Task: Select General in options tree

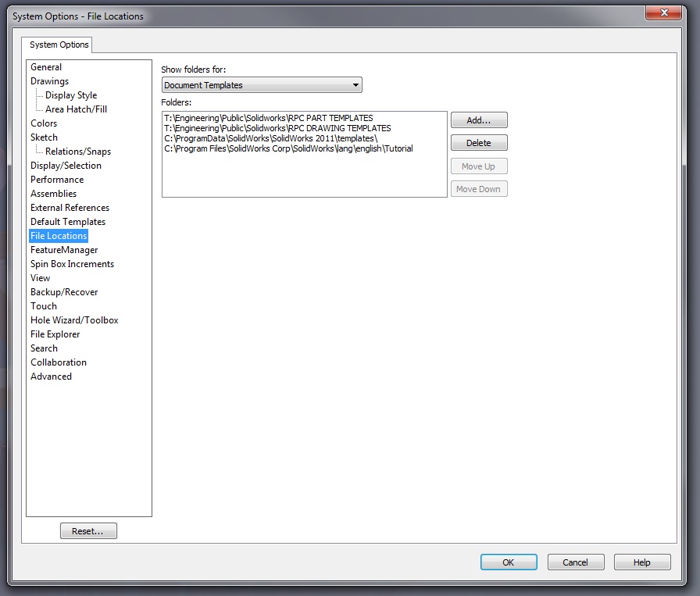Action: (x=46, y=67)
